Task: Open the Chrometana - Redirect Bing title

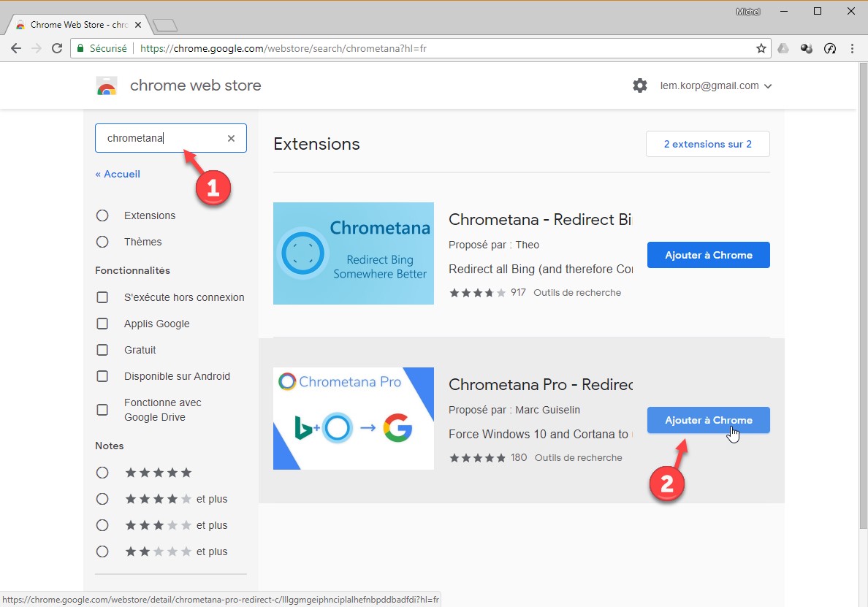Action: 540,220
